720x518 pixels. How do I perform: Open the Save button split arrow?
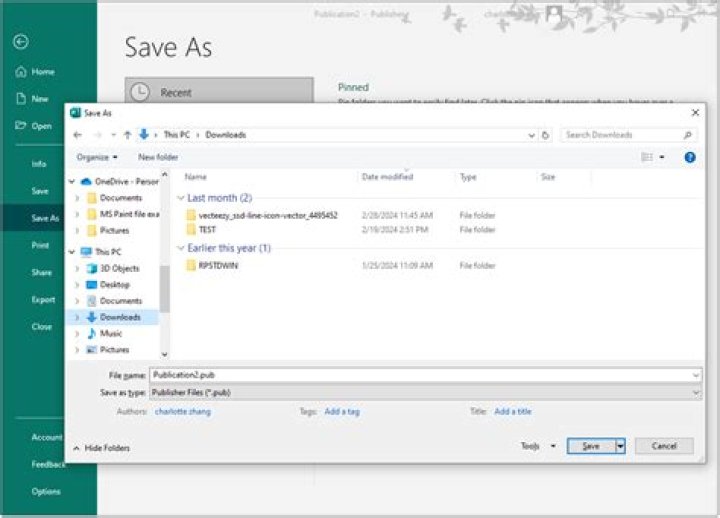pyautogui.click(x=620, y=446)
